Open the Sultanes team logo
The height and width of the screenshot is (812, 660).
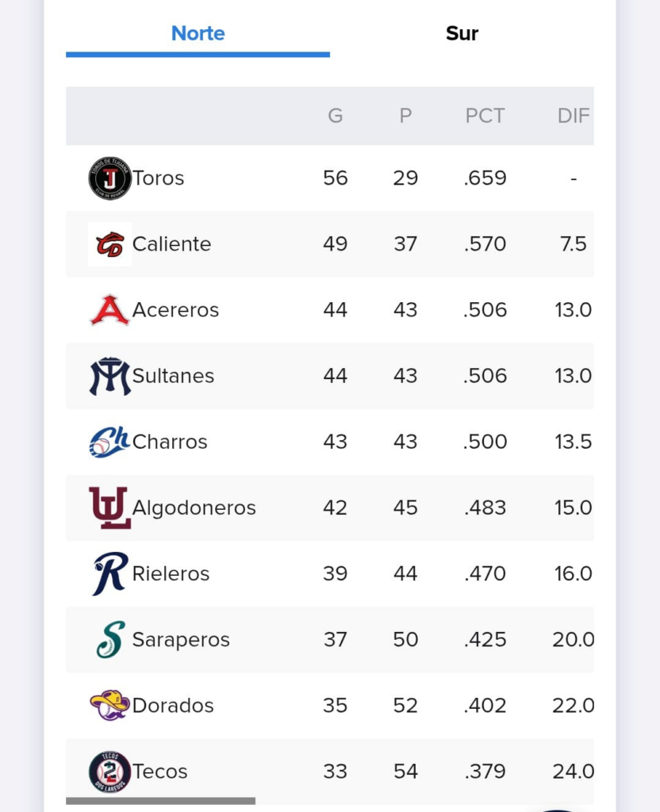point(109,376)
